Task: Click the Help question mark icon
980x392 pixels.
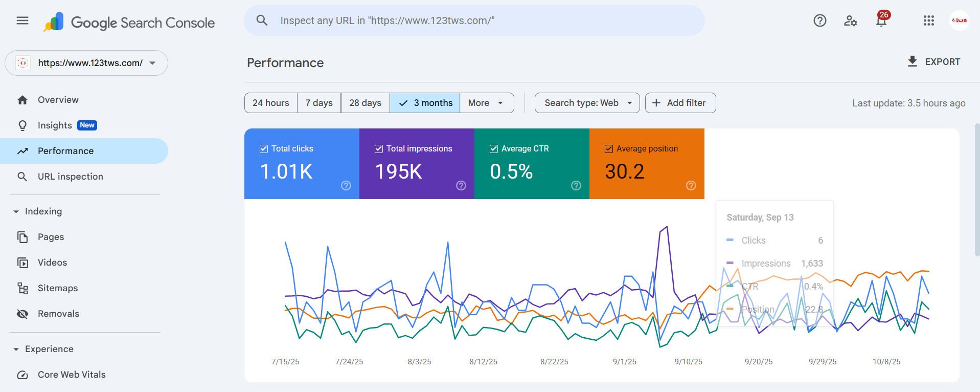Action: 819,20
